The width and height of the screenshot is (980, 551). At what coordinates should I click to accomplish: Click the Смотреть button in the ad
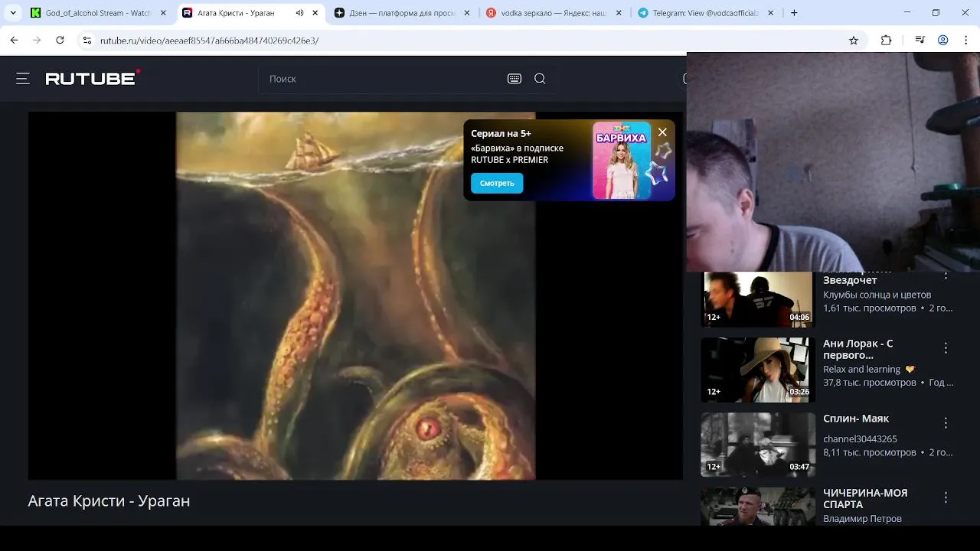[x=497, y=183]
